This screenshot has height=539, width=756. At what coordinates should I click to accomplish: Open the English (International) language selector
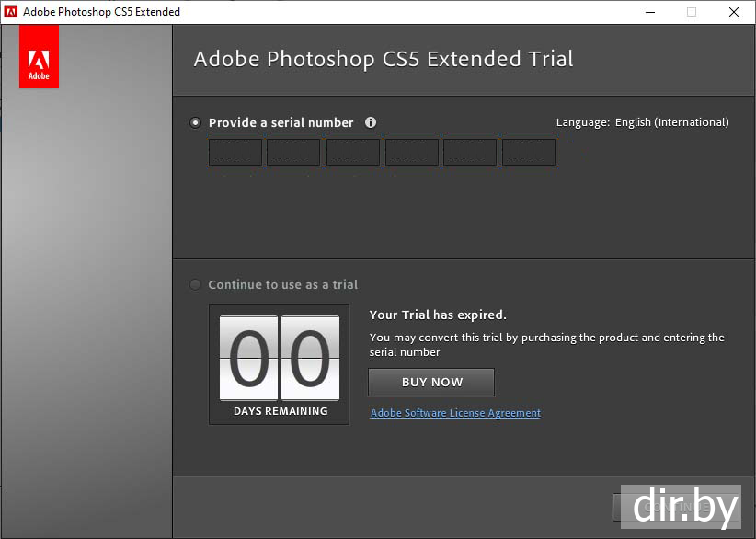pos(671,122)
